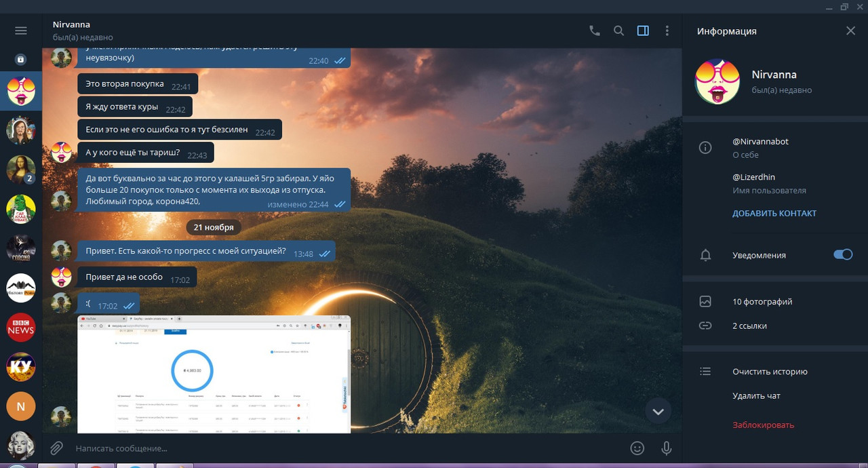Click Nirvanna profile photo in info panel

tap(717, 81)
